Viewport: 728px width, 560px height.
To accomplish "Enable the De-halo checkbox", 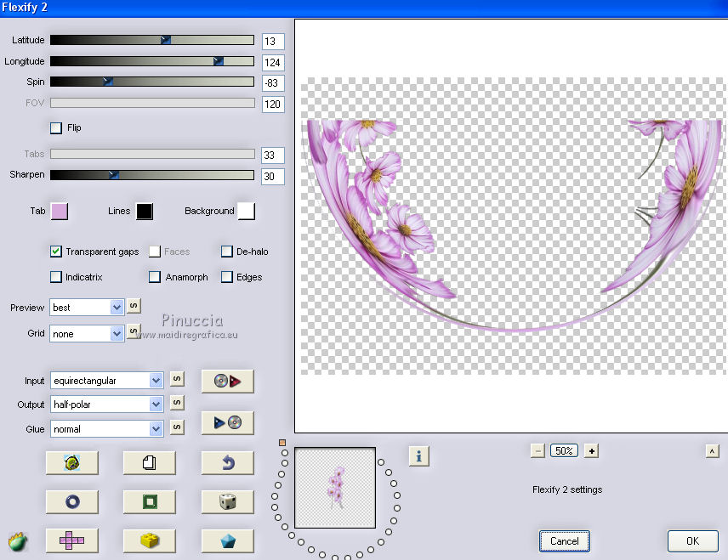I will pyautogui.click(x=226, y=252).
